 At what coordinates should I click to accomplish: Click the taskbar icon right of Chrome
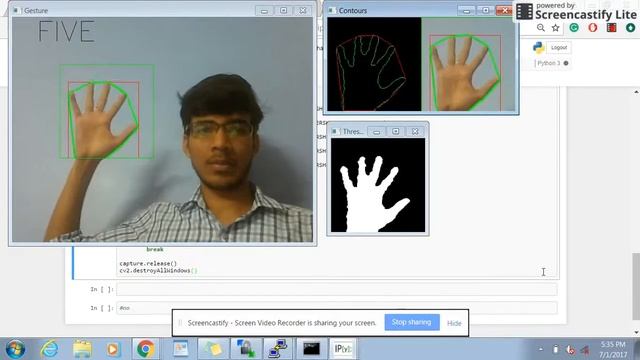click(180, 349)
